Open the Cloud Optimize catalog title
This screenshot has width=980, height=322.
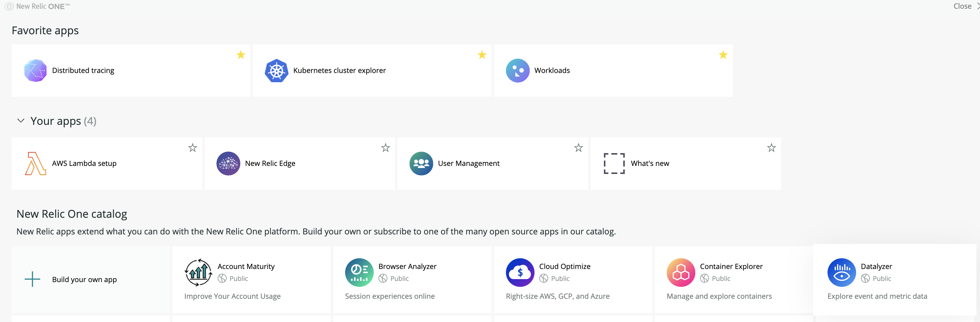(x=565, y=266)
